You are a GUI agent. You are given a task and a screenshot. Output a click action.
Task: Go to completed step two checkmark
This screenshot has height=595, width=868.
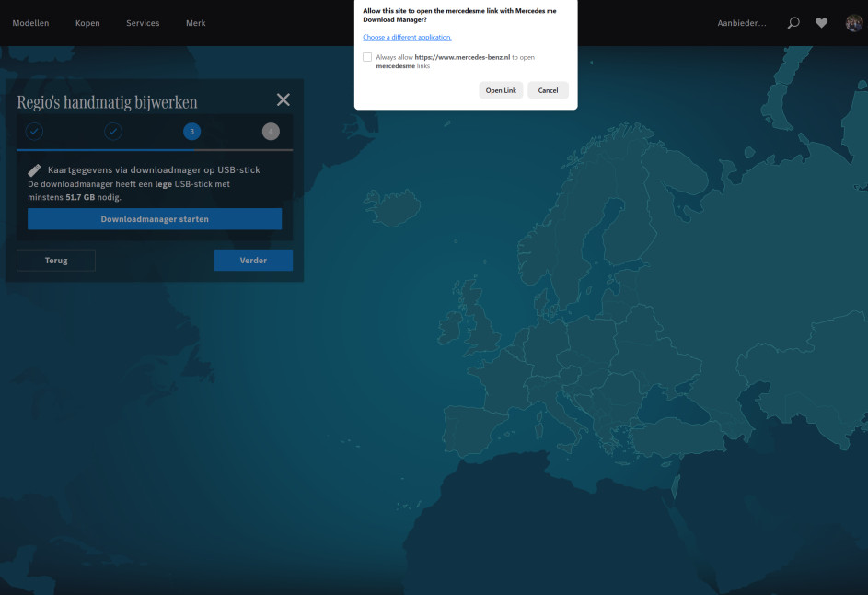tap(113, 132)
